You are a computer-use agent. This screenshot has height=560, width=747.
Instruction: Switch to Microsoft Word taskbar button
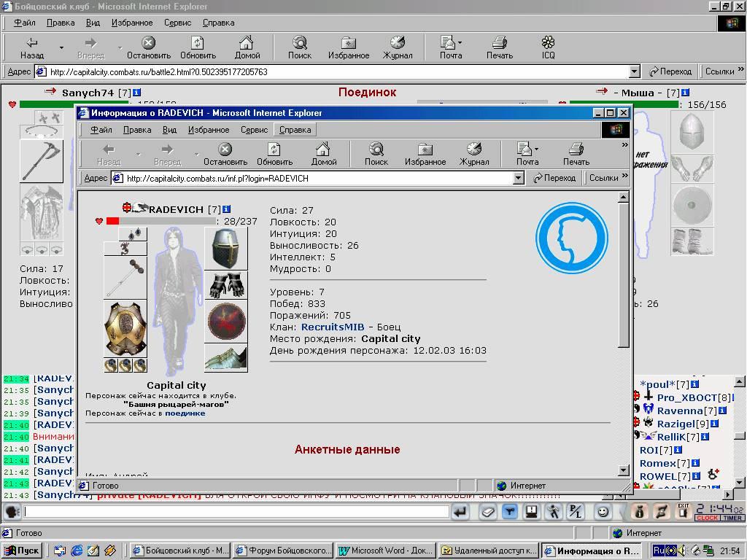(385, 551)
